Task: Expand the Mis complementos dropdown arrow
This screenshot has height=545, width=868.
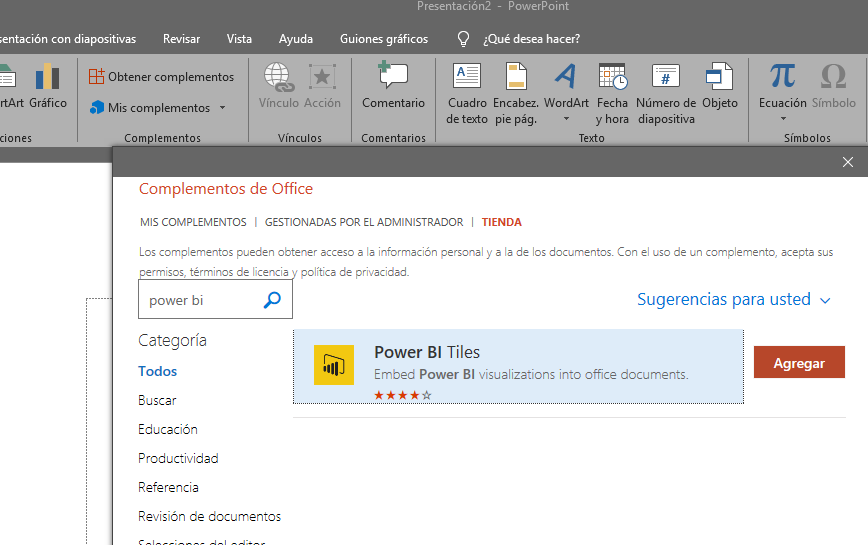Action: [223, 107]
